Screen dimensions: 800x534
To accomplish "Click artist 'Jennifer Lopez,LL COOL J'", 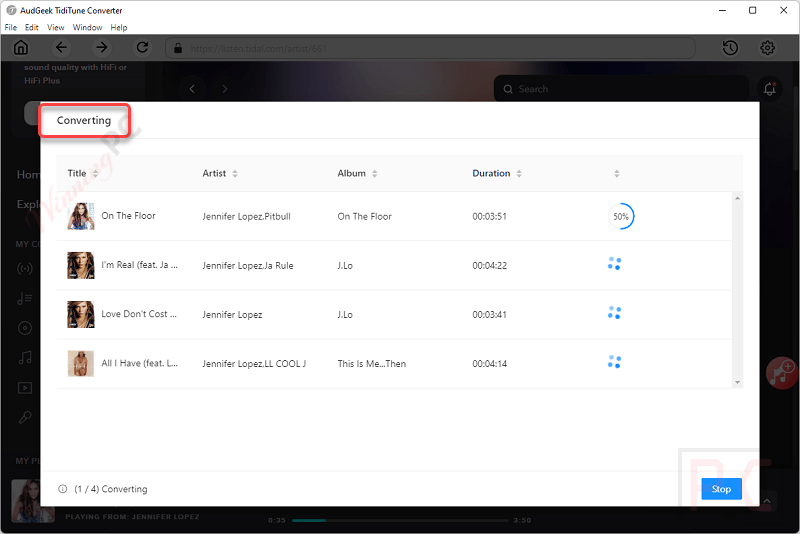I will (254, 364).
